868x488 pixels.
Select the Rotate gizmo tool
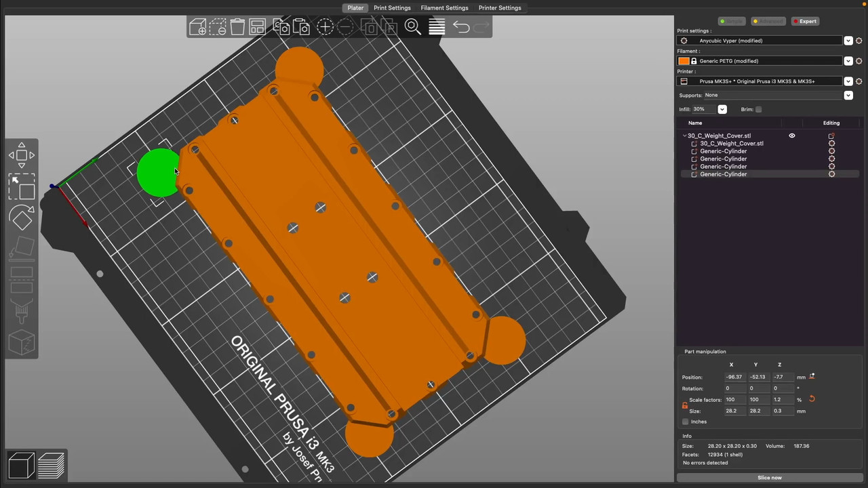pos(22,218)
